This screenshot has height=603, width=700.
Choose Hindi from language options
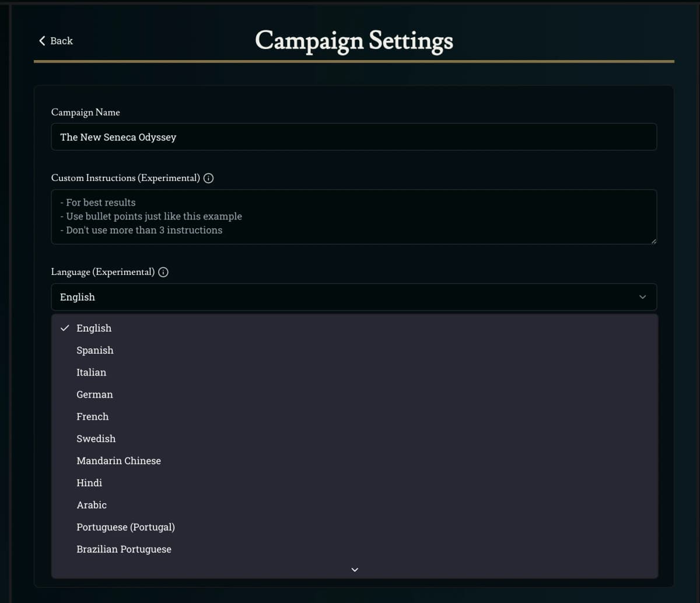point(89,483)
